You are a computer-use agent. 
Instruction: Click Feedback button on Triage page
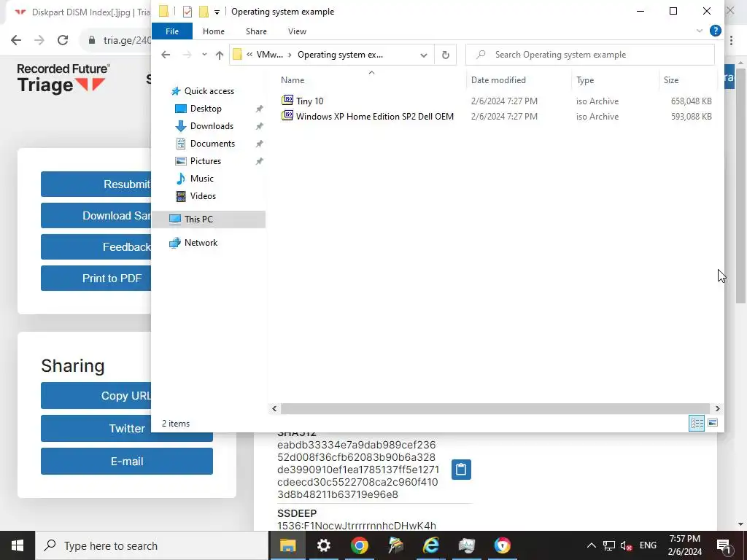pos(96,246)
